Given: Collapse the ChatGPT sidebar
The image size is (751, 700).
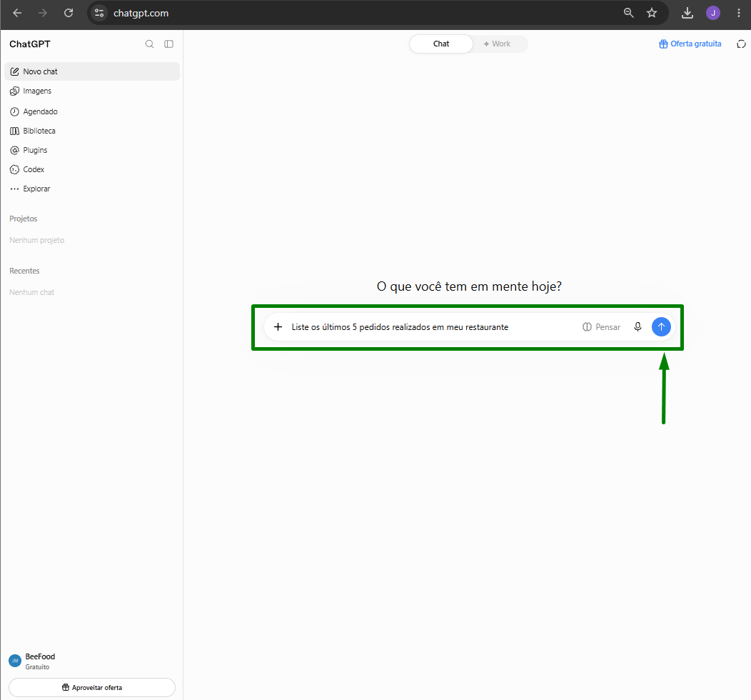Looking at the screenshot, I should coord(168,44).
